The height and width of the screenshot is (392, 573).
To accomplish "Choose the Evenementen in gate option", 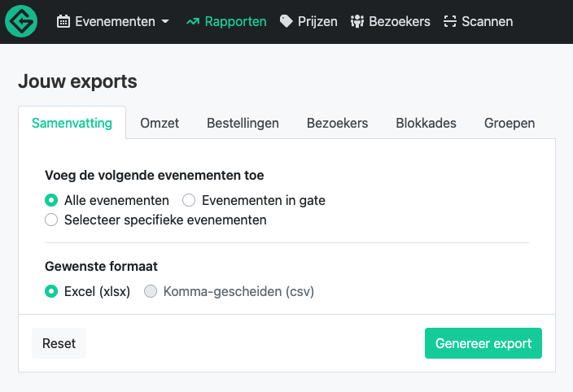I will tap(189, 200).
